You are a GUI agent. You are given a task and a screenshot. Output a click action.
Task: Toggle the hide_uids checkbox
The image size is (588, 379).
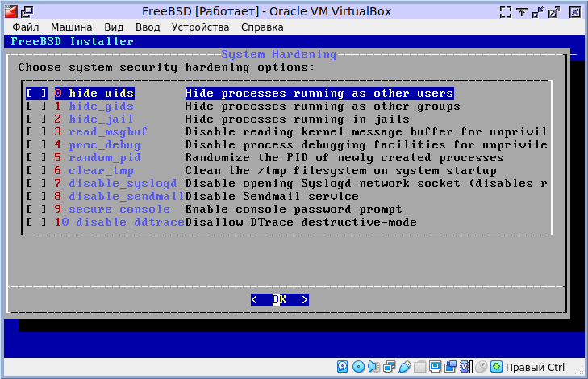(x=36, y=93)
